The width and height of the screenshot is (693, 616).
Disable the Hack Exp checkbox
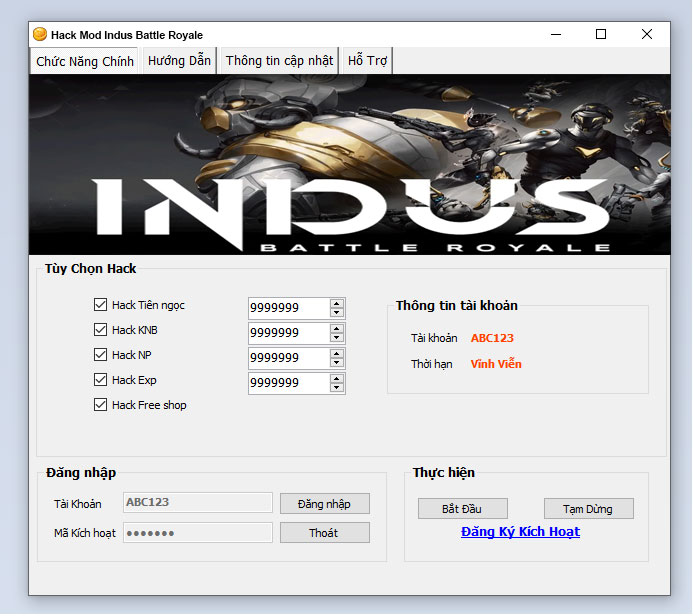tap(100, 380)
